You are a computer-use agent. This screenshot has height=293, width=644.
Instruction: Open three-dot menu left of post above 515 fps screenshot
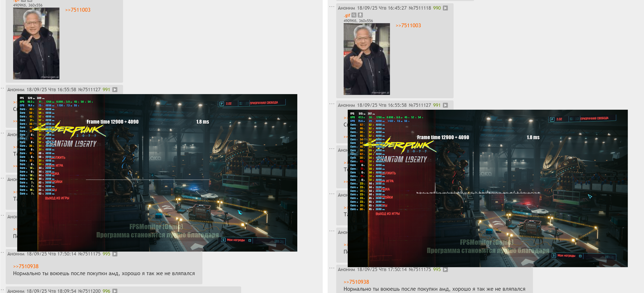(x=332, y=104)
